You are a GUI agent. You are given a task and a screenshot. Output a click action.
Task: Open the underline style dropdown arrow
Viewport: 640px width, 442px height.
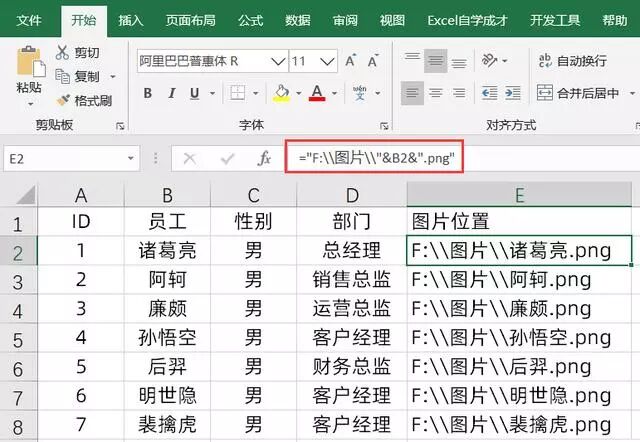tap(212, 93)
